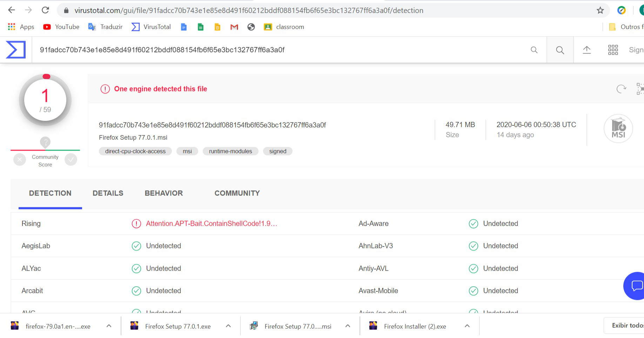The height and width of the screenshot is (338, 644).
Task: Expand options for firefox-79.0a1 download
Action: pos(109,326)
